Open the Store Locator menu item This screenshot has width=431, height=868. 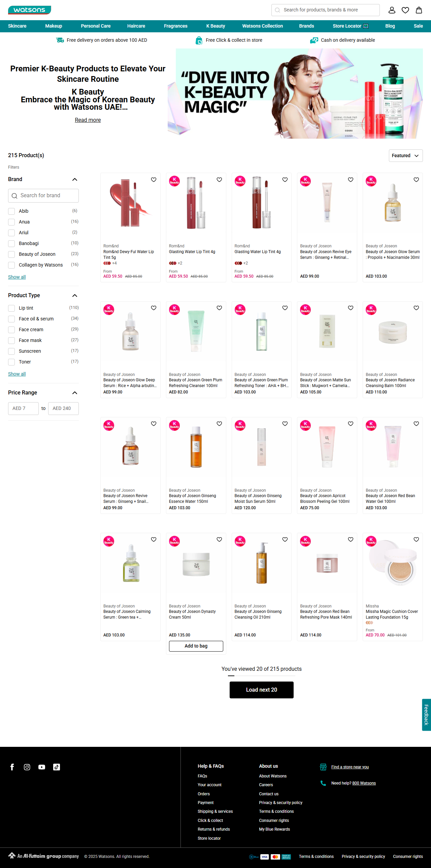(x=350, y=26)
